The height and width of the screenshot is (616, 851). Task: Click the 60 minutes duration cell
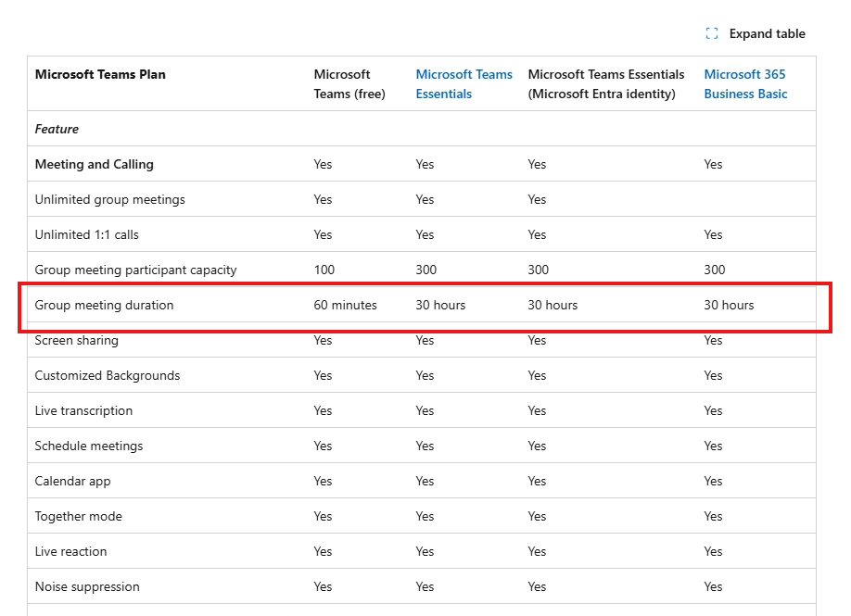click(345, 305)
